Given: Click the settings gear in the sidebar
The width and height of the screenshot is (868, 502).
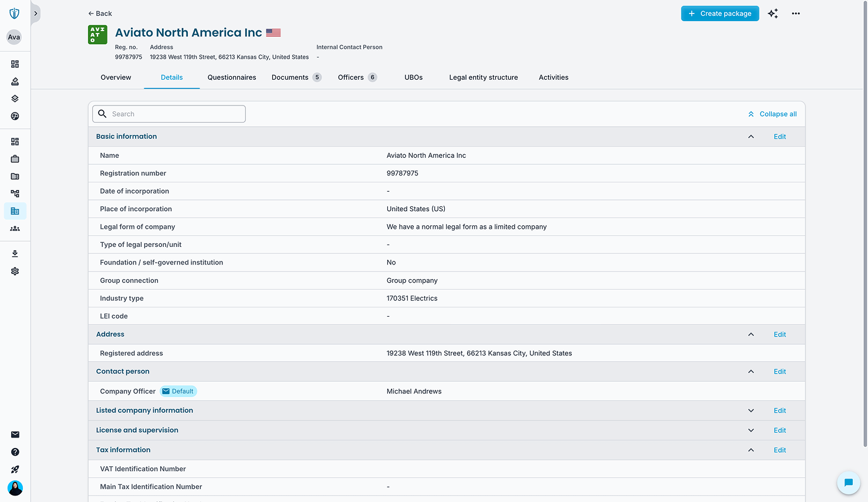Looking at the screenshot, I should 15,271.
